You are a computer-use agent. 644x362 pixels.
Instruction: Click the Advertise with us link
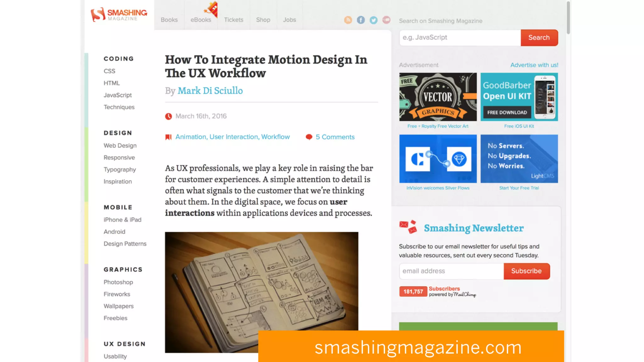click(x=534, y=65)
